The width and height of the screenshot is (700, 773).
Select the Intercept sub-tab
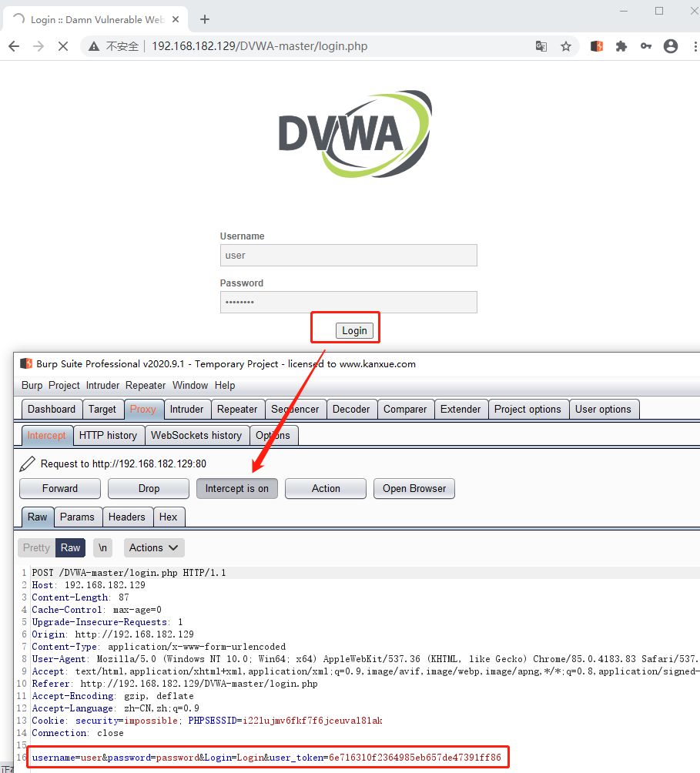click(x=46, y=435)
